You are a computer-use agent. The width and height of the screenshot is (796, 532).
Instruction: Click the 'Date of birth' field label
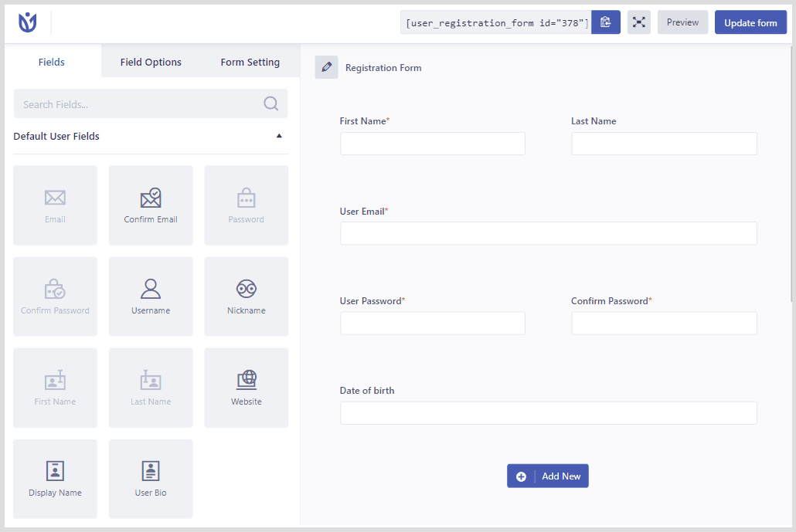coord(366,391)
